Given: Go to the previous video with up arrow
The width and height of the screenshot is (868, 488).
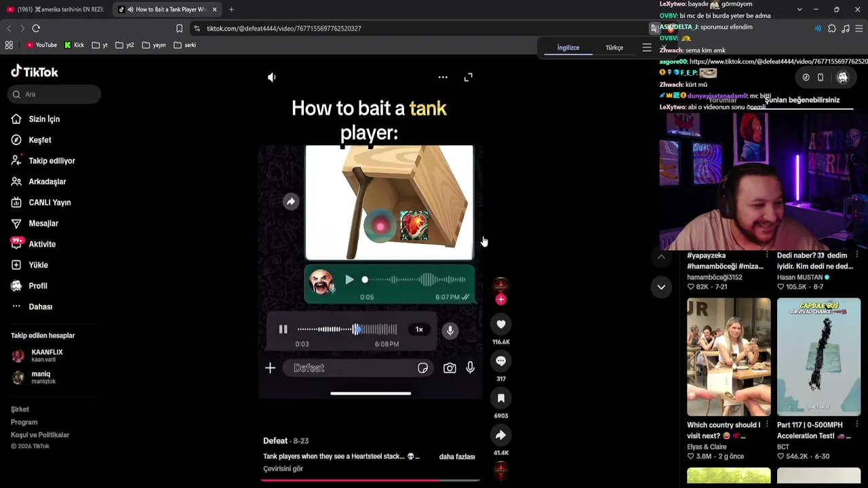Looking at the screenshot, I should [661, 258].
